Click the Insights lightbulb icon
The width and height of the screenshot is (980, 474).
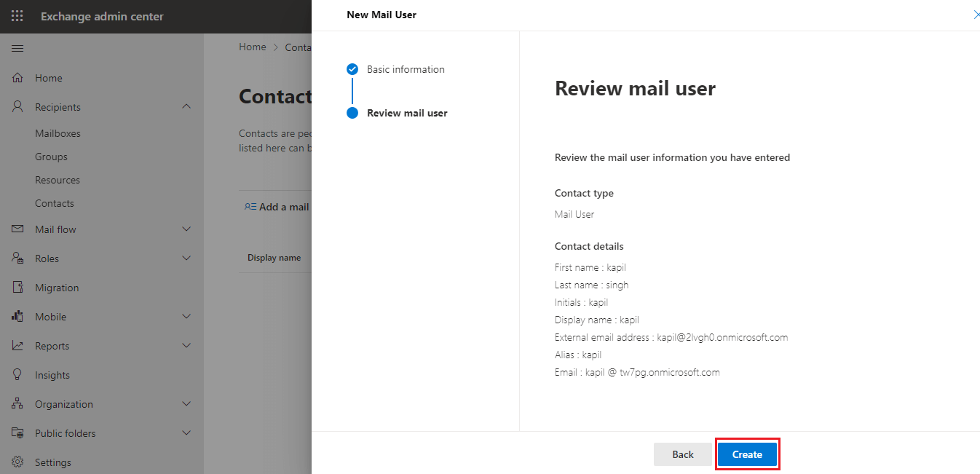pos(18,375)
